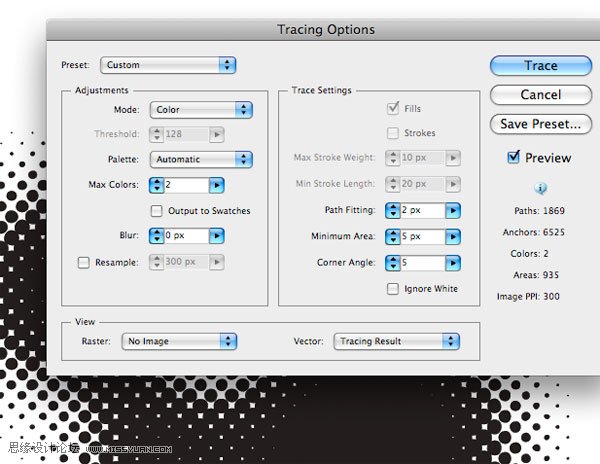Image resolution: width=600 pixels, height=464 pixels.
Task: Click the Corner Angle value field
Action: pyautogui.click(x=423, y=263)
